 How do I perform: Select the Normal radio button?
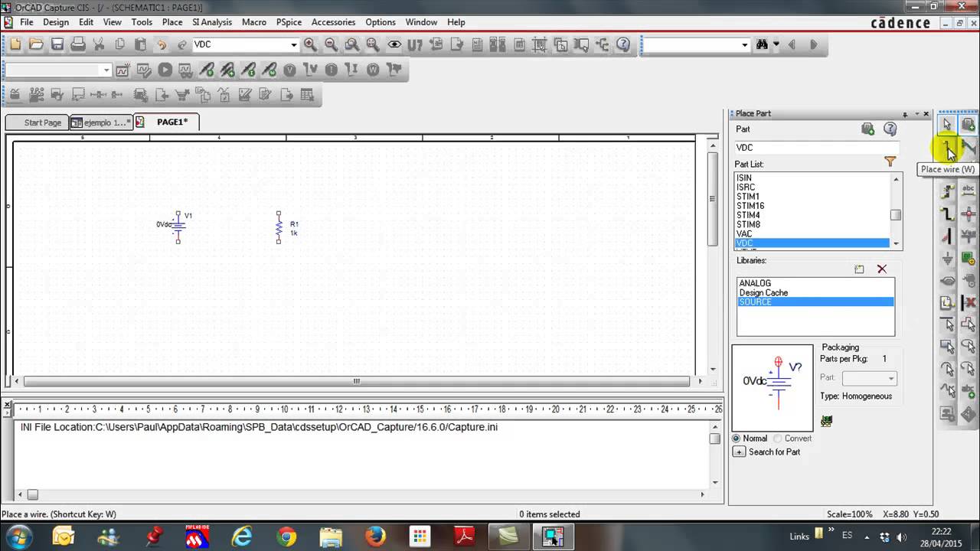(737, 439)
